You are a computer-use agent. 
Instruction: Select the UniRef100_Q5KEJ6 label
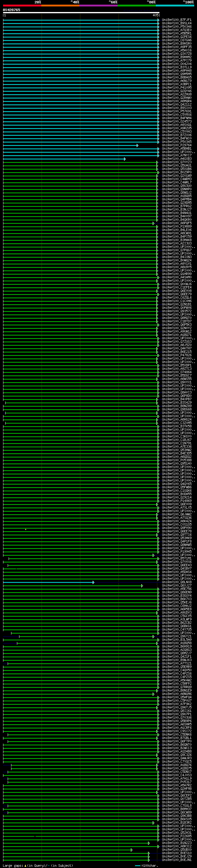(x=177, y=603)
